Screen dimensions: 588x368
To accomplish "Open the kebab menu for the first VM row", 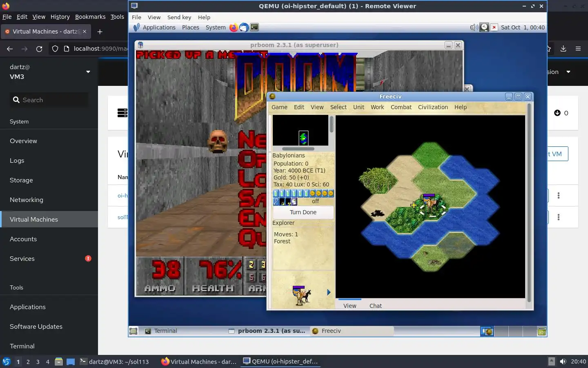I will (559, 195).
